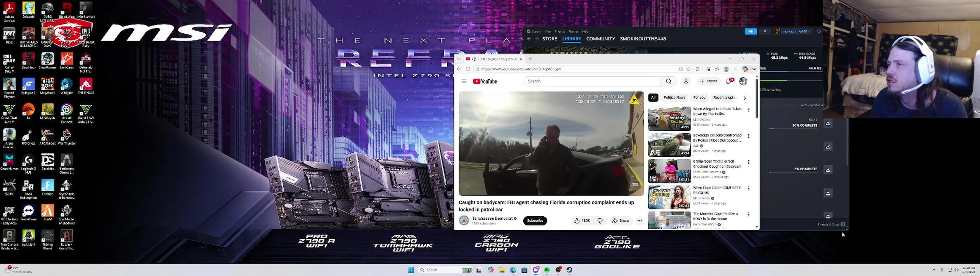Open YouTube notifications bell
Screen dimensions: 980x276
pyautogui.click(x=730, y=81)
